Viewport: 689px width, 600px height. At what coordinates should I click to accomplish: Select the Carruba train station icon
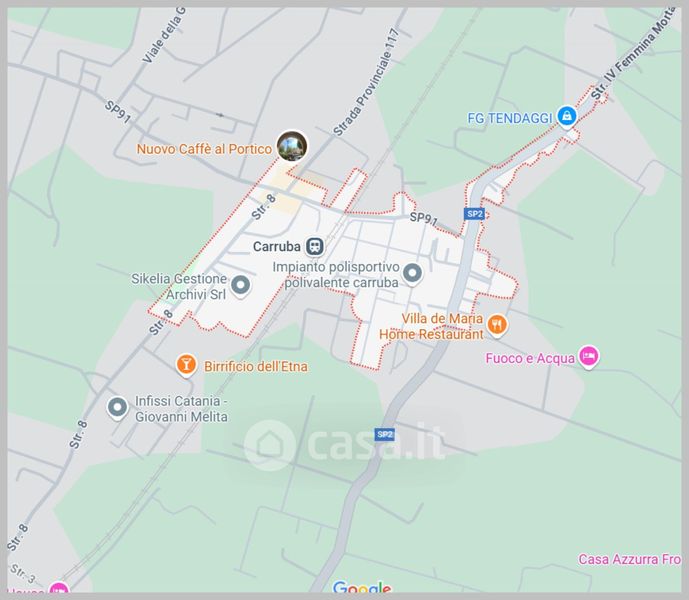click(x=315, y=246)
